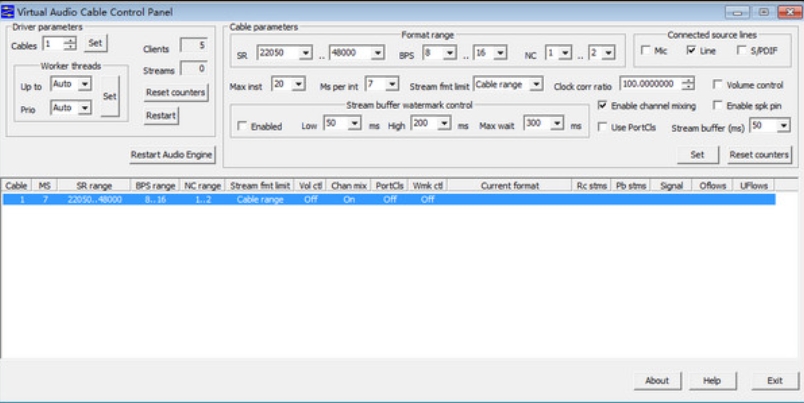Open the maximum SR dropdown showing 48000
The image size is (804, 403).
[377, 53]
